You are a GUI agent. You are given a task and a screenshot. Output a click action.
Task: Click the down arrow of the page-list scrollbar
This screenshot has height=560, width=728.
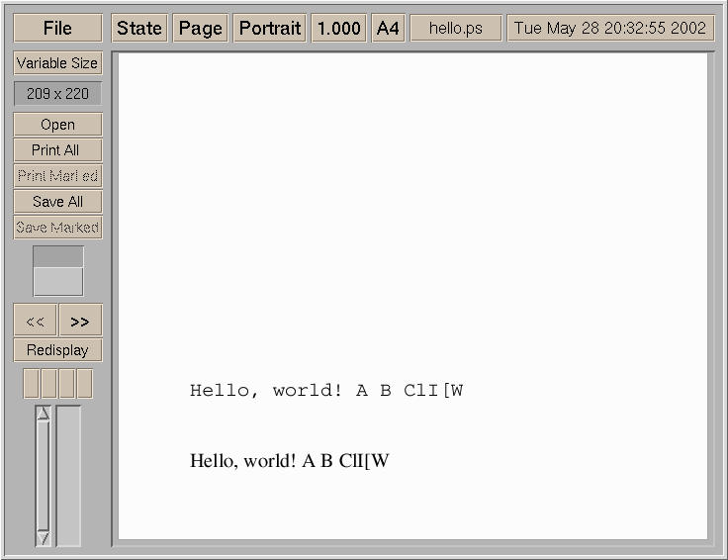tap(44, 538)
